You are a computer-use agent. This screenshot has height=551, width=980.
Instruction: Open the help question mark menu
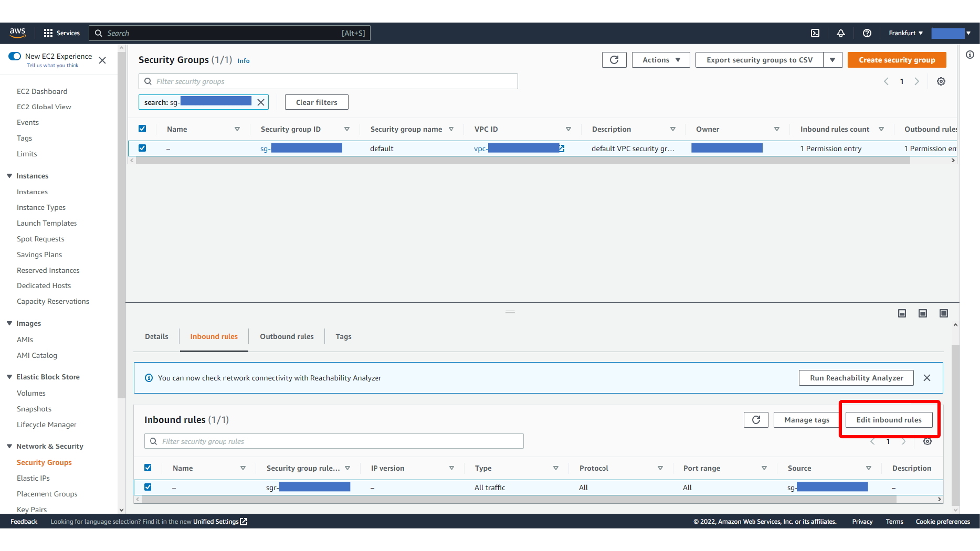pyautogui.click(x=867, y=33)
